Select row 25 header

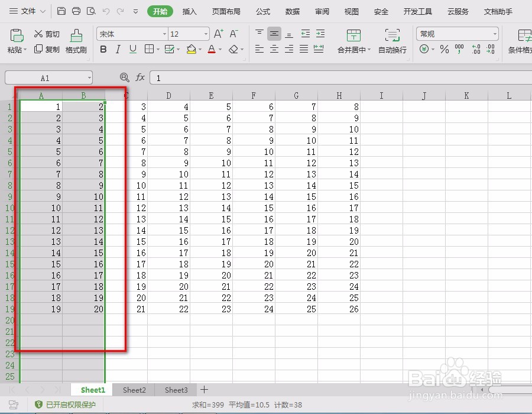click(10, 376)
